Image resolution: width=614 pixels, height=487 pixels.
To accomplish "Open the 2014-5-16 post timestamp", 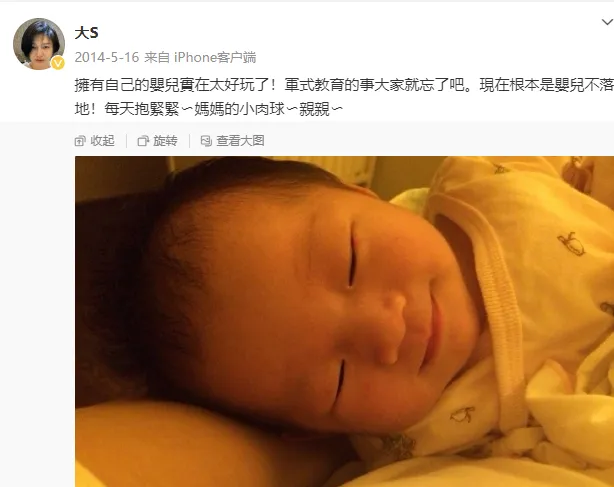I will (x=107, y=57).
